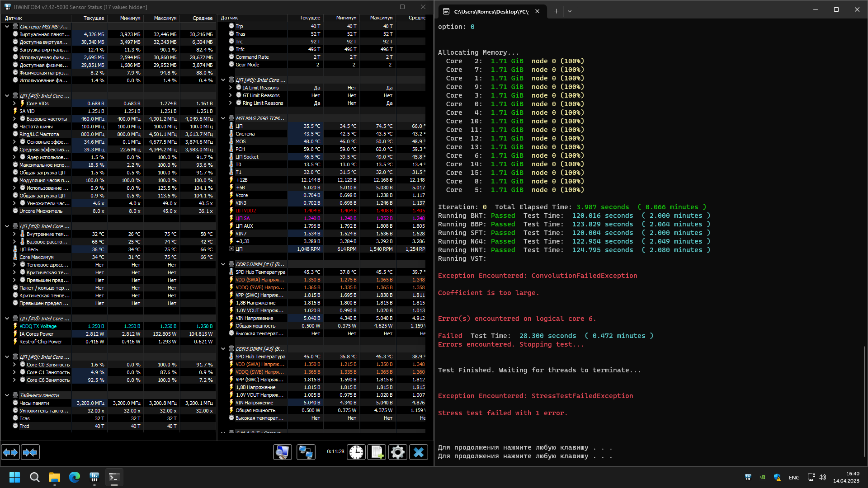Open Microsoft Edge from the taskbar
868x488 pixels.
(x=75, y=477)
